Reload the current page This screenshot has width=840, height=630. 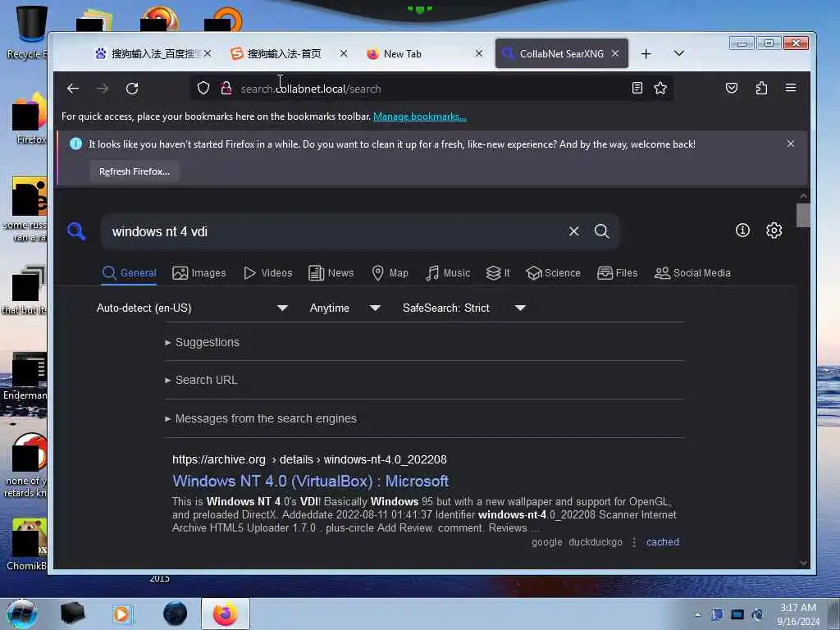tap(132, 89)
